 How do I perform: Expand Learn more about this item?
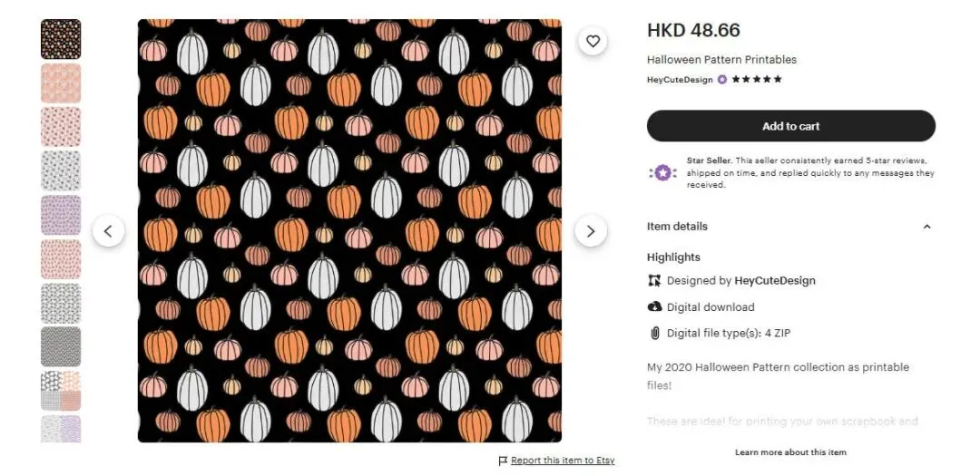coord(790,452)
